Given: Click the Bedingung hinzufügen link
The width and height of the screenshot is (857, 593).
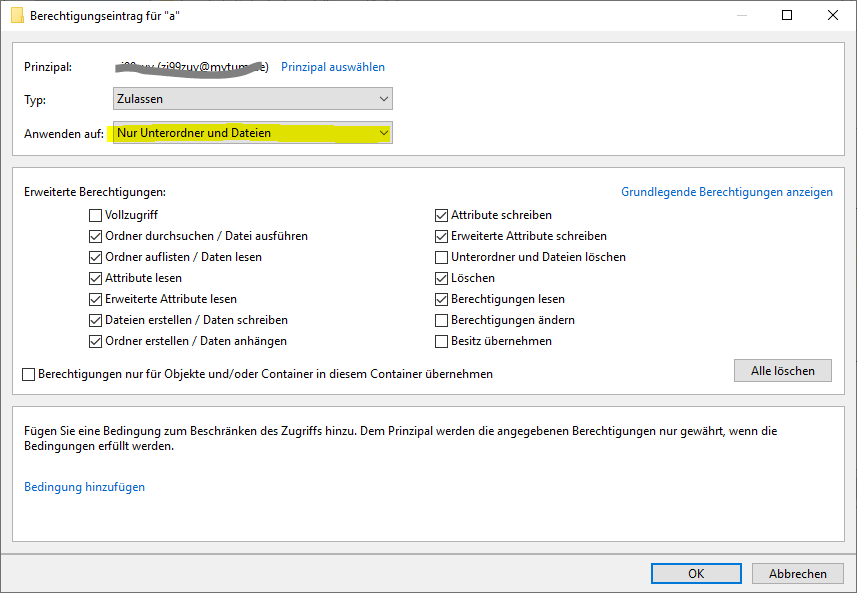Looking at the screenshot, I should [x=84, y=487].
